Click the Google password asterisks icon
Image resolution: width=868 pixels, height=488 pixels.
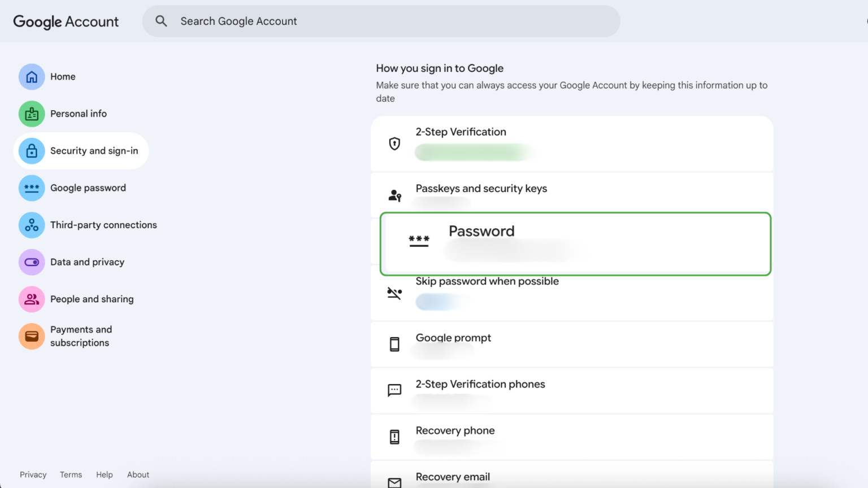coord(32,188)
